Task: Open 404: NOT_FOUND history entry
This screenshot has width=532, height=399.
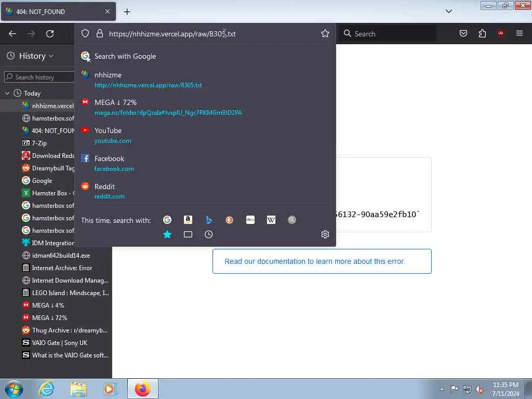Action: pyautogui.click(x=48, y=130)
